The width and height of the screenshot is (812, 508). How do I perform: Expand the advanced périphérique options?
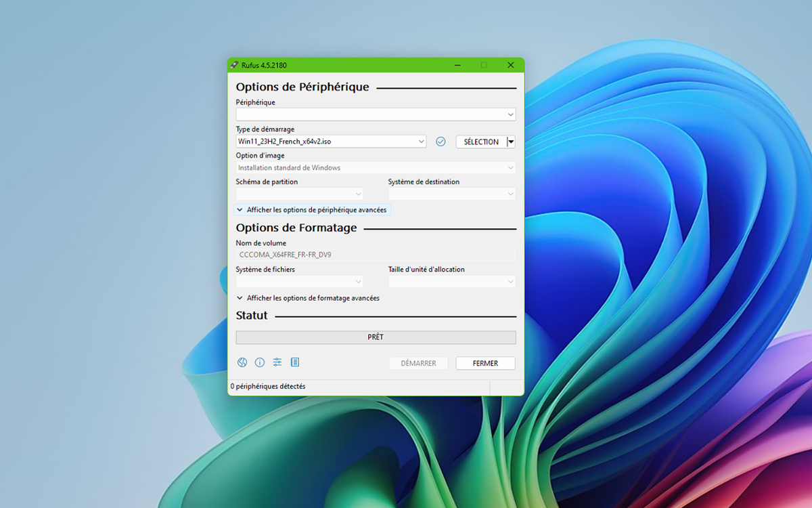coord(312,210)
